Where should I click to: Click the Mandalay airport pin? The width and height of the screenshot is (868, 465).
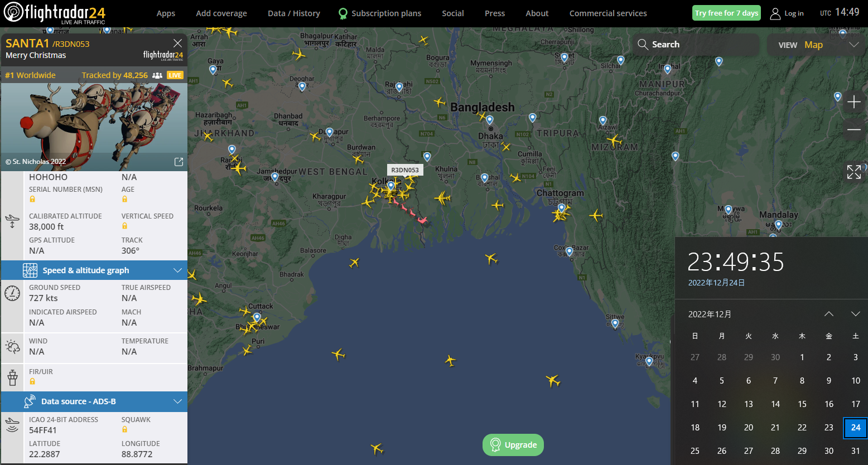(x=778, y=225)
